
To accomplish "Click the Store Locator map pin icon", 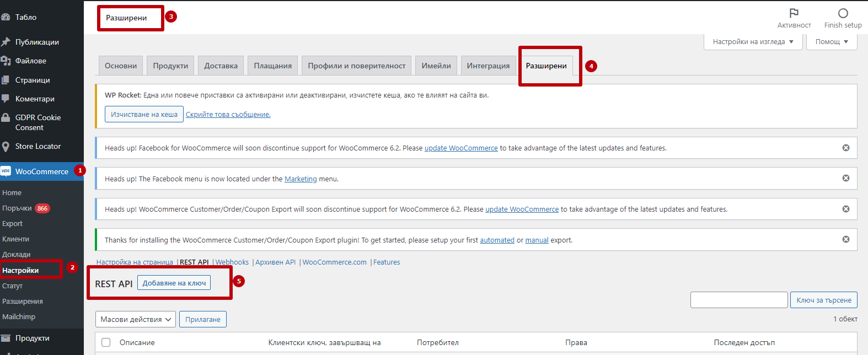I will pos(6,146).
